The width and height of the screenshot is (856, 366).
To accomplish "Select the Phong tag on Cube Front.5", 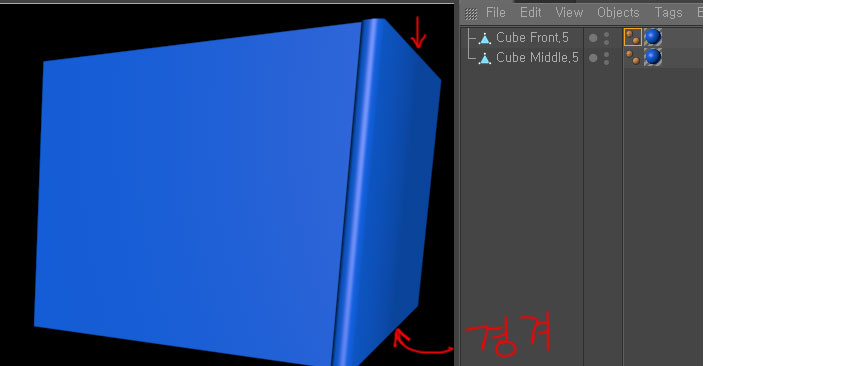I will 633,37.
